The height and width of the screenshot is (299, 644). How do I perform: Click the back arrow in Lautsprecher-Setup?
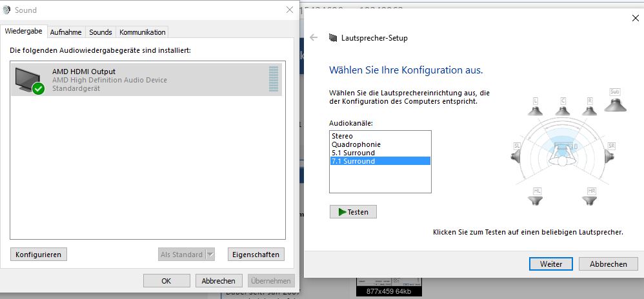(314, 38)
